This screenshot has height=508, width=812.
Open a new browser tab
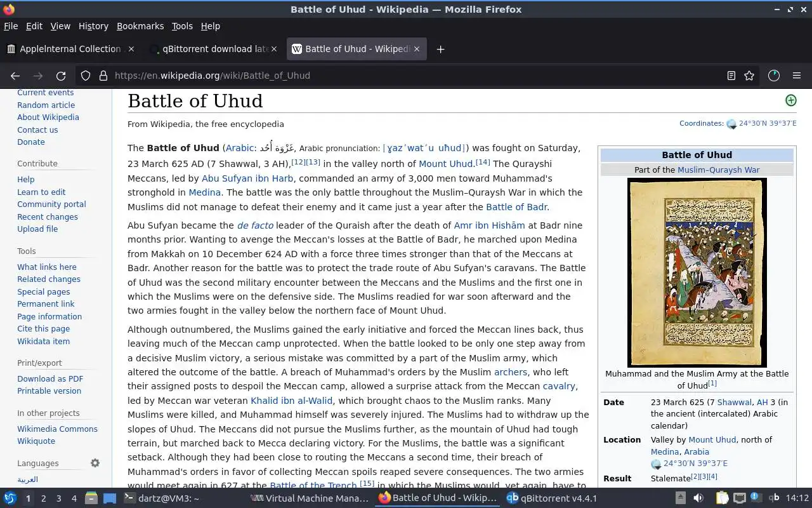coord(440,49)
